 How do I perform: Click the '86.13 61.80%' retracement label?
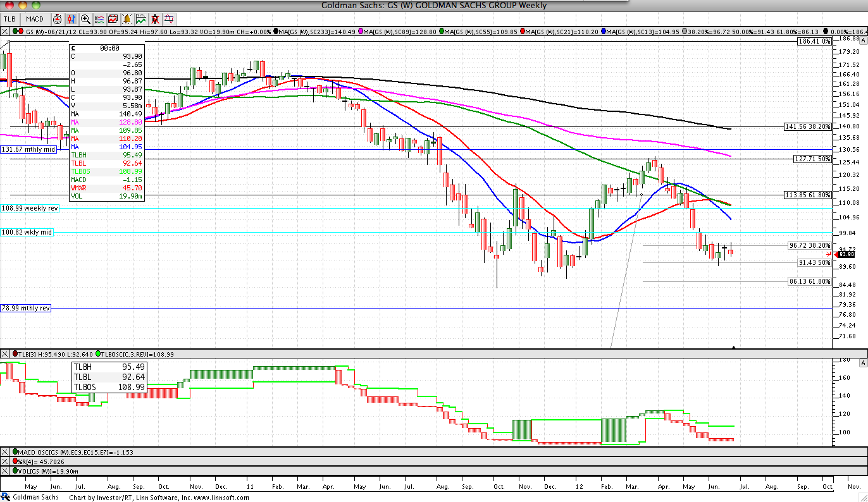tap(809, 281)
